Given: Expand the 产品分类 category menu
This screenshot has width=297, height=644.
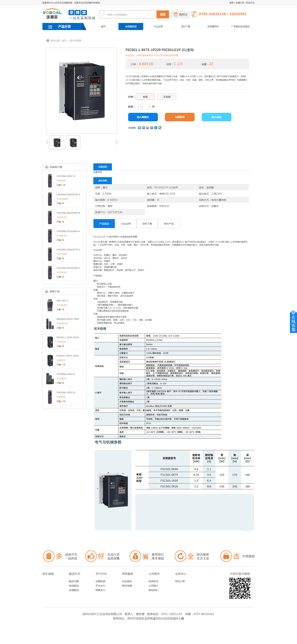Looking at the screenshot, I should (64, 26).
